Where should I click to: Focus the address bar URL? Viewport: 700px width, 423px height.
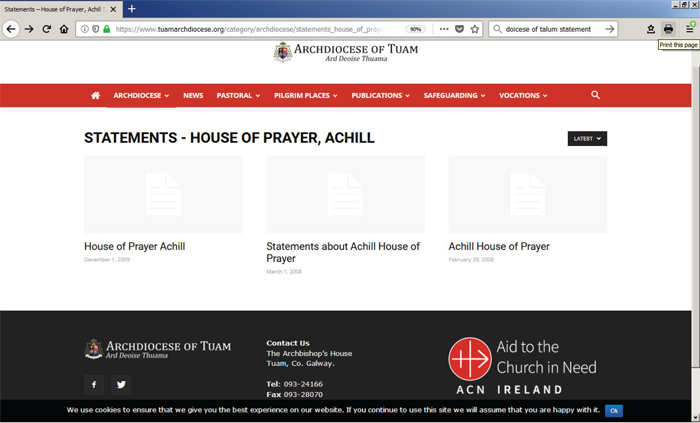[250, 29]
